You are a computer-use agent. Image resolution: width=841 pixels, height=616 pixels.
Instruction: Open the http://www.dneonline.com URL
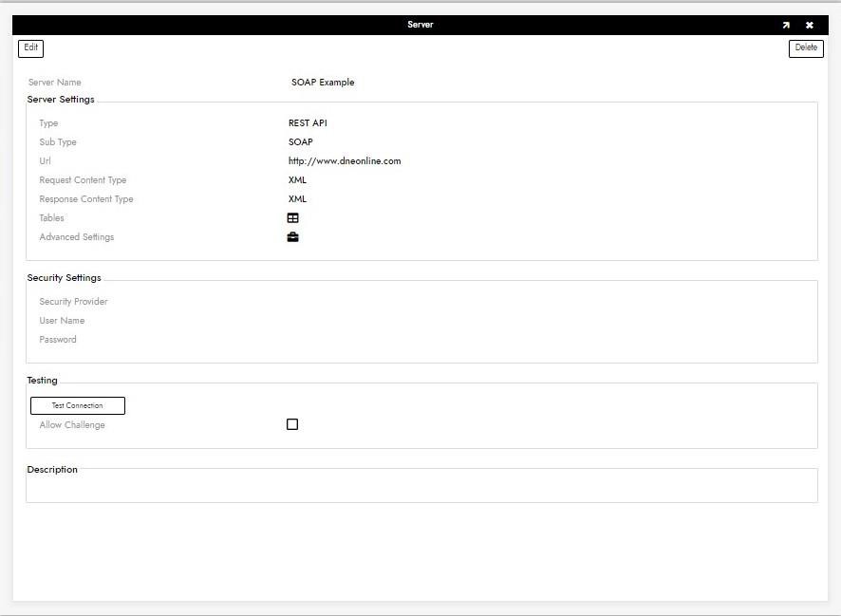(x=345, y=161)
